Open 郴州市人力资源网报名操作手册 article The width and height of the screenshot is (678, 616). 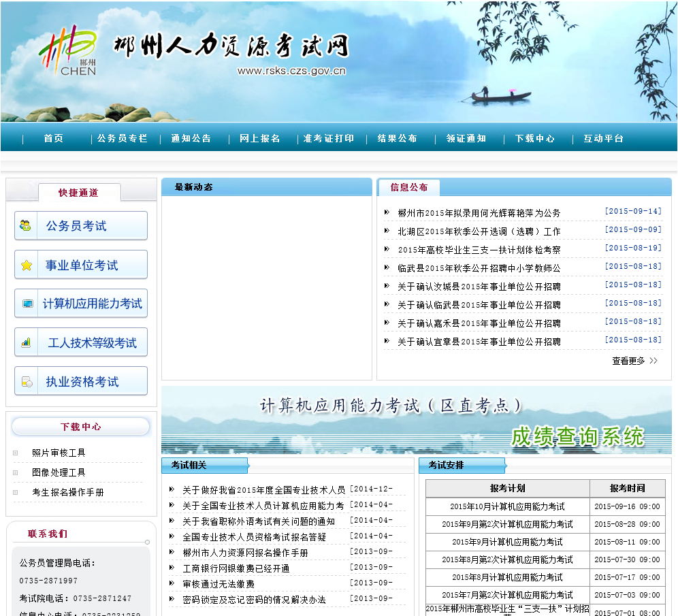click(245, 553)
